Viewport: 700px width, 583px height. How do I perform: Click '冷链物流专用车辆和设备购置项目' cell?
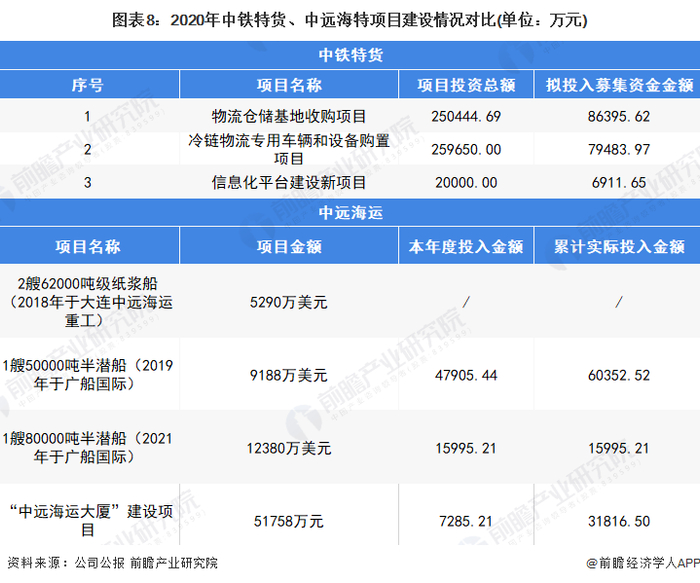coord(289,149)
